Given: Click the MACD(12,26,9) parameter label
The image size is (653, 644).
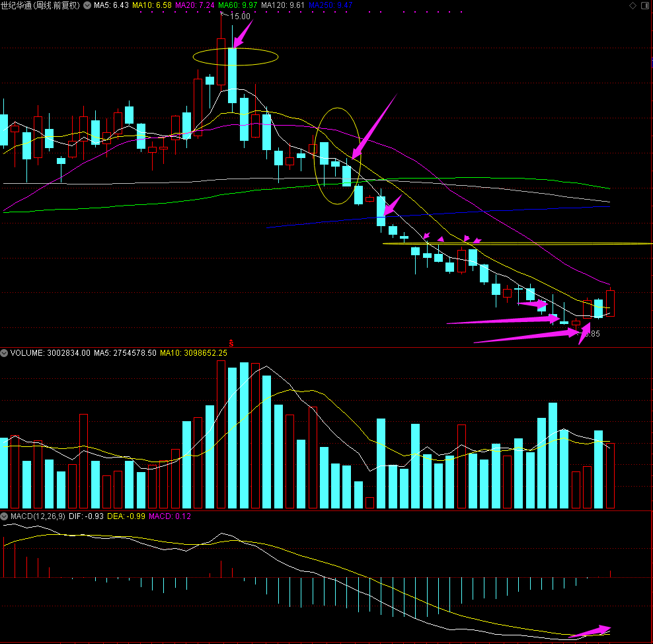Looking at the screenshot, I should 37,516.
